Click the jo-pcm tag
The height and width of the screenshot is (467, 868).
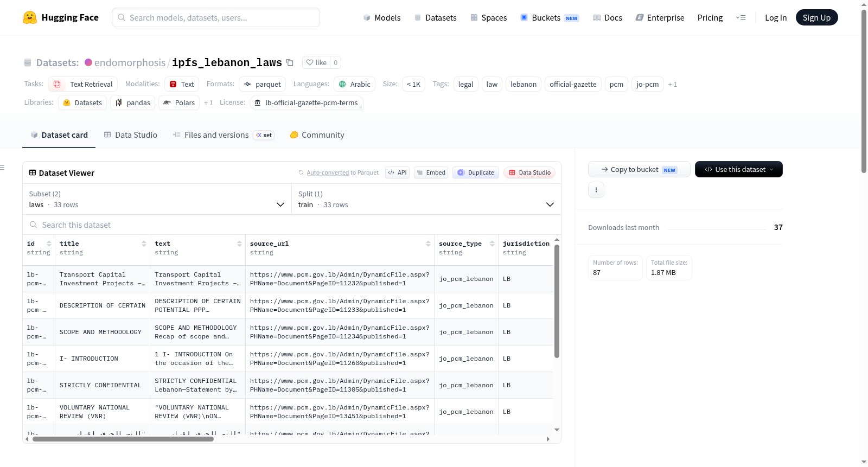[x=647, y=84]
